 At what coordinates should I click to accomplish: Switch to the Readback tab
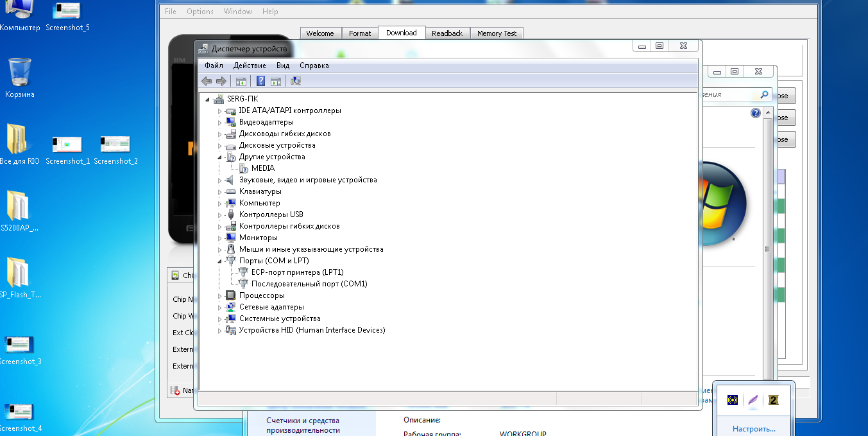pyautogui.click(x=447, y=33)
